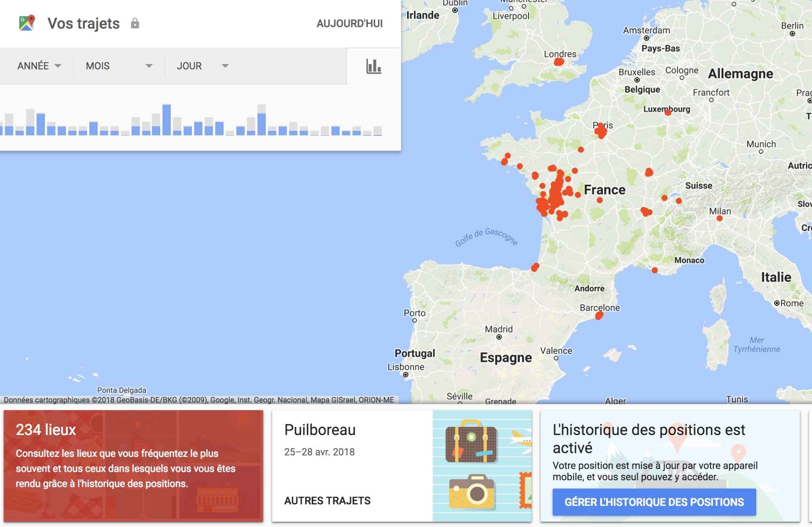The height and width of the screenshot is (527, 812).
Task: Click the red dot cluster on Paris
Action: point(601,130)
